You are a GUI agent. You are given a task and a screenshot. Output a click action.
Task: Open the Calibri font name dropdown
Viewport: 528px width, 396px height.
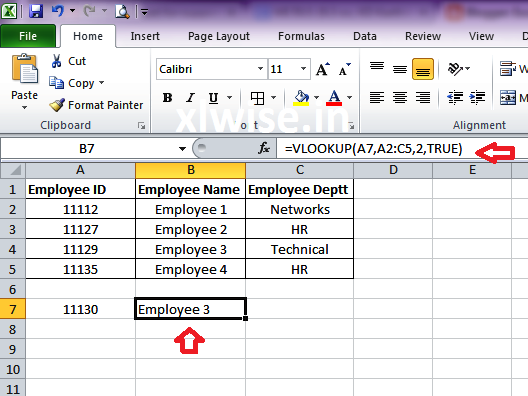point(260,69)
